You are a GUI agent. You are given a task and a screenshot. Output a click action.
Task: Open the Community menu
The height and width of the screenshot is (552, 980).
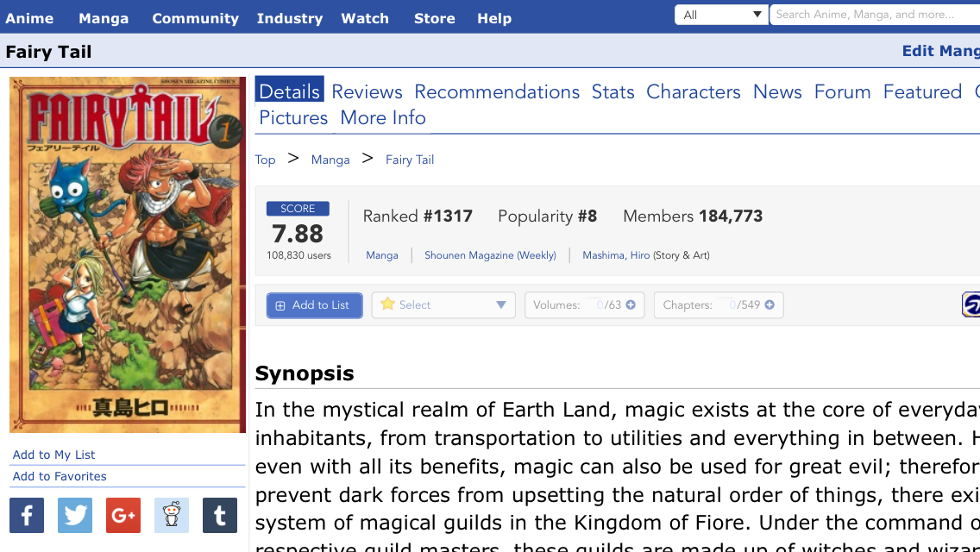tap(195, 18)
